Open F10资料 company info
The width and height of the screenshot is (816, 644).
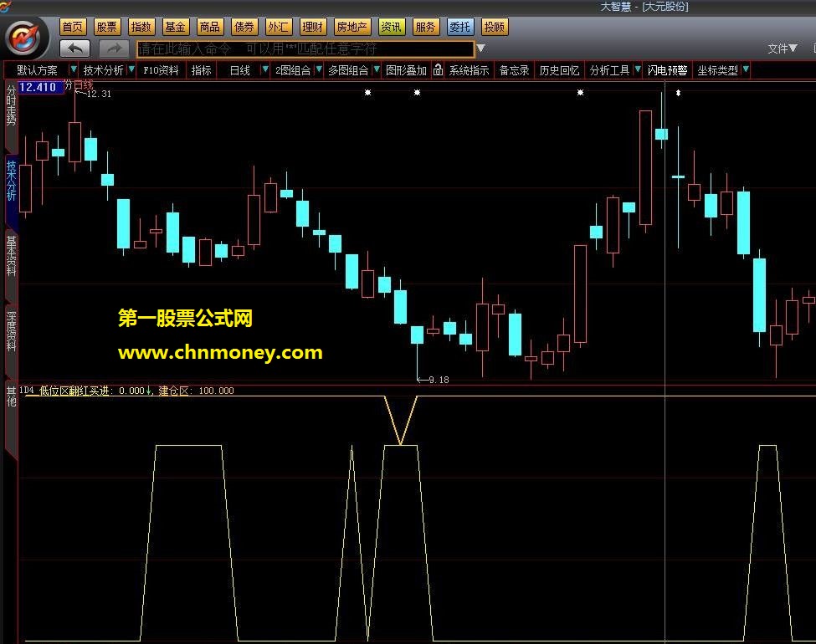coord(161,70)
